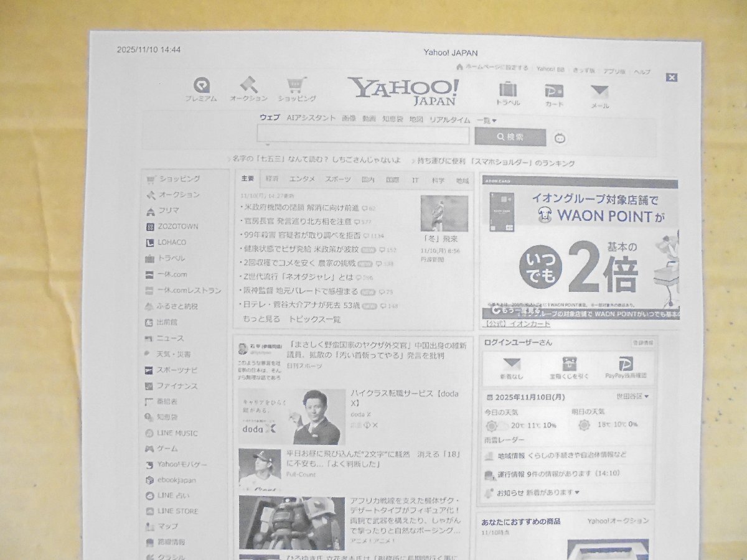
Task: Open ゲーム in the left sidebar
Action: (161, 448)
